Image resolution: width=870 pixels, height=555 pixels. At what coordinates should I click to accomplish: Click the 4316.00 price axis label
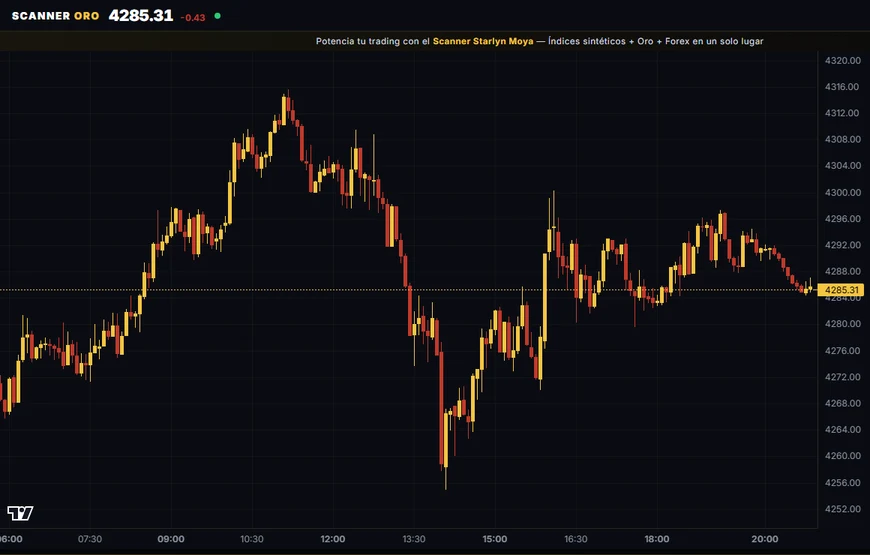(842, 87)
